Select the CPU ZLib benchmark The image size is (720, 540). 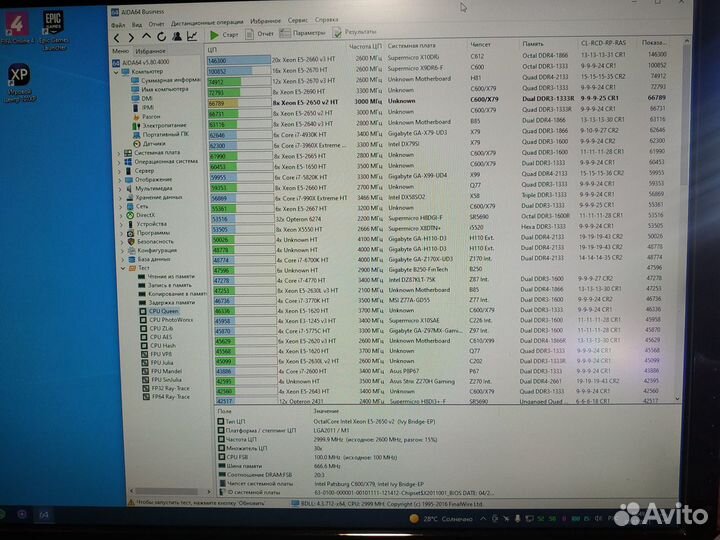pyautogui.click(x=156, y=329)
